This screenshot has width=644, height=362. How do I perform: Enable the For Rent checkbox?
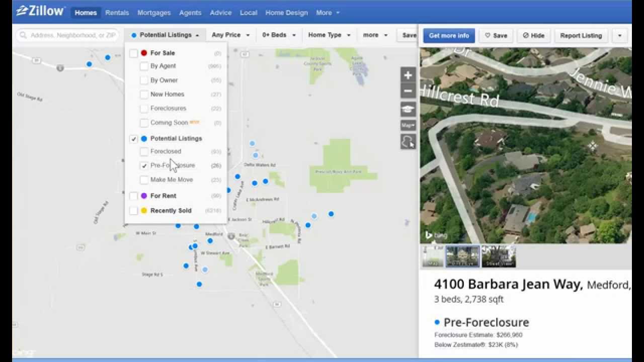tap(133, 196)
